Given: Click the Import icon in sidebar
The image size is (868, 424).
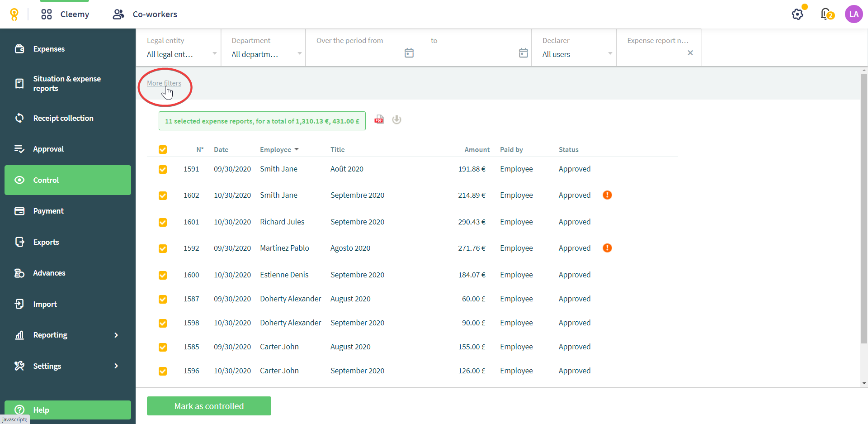Looking at the screenshot, I should point(19,304).
